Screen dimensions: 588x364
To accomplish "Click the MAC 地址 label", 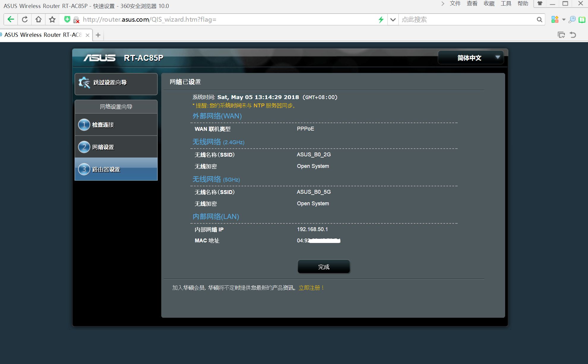I will point(207,241).
